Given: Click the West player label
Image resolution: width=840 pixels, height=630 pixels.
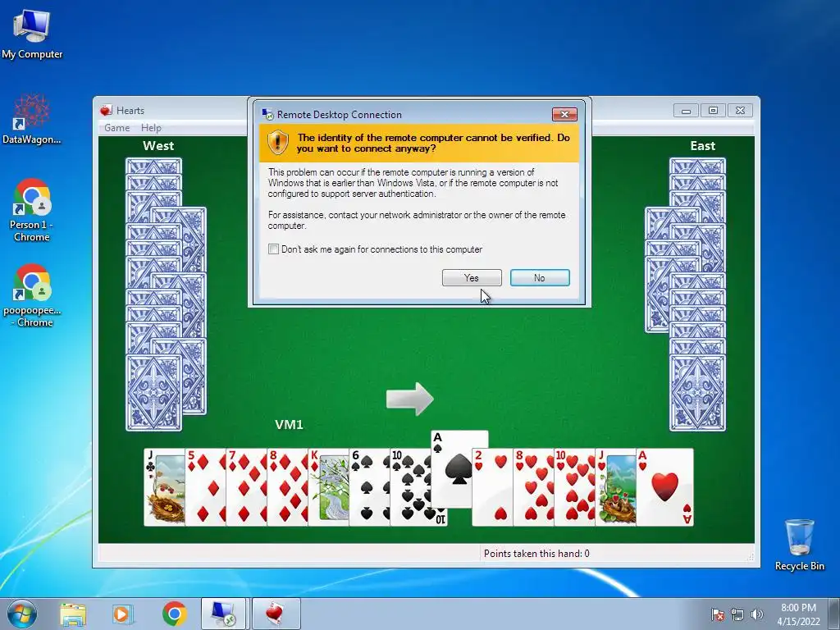Looking at the screenshot, I should point(158,146).
